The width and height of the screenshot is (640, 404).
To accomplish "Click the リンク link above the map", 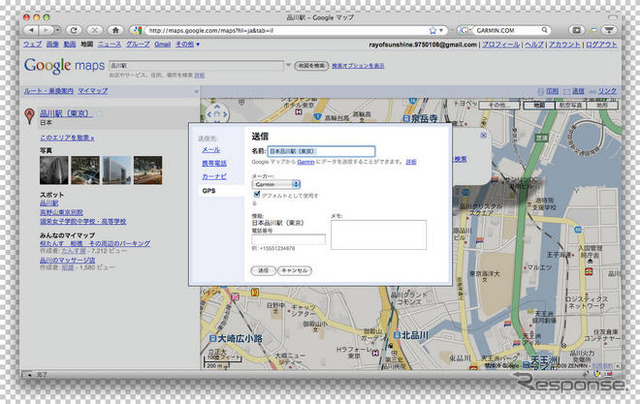I will 607,91.
